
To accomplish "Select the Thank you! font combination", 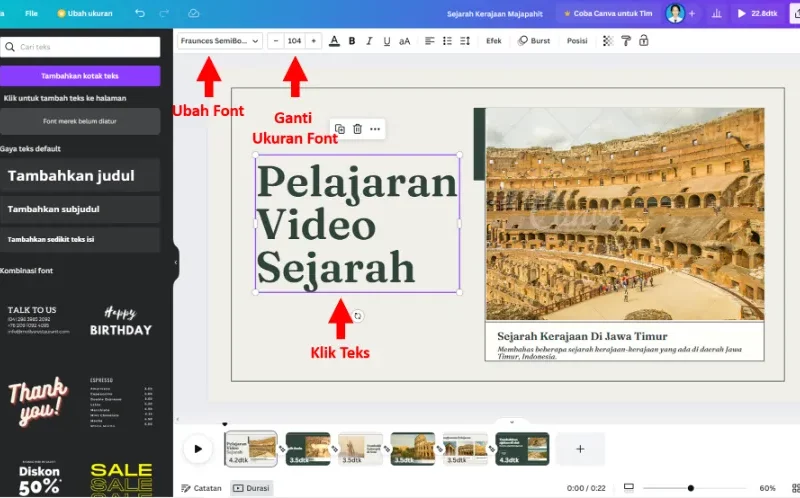I will point(37,401).
